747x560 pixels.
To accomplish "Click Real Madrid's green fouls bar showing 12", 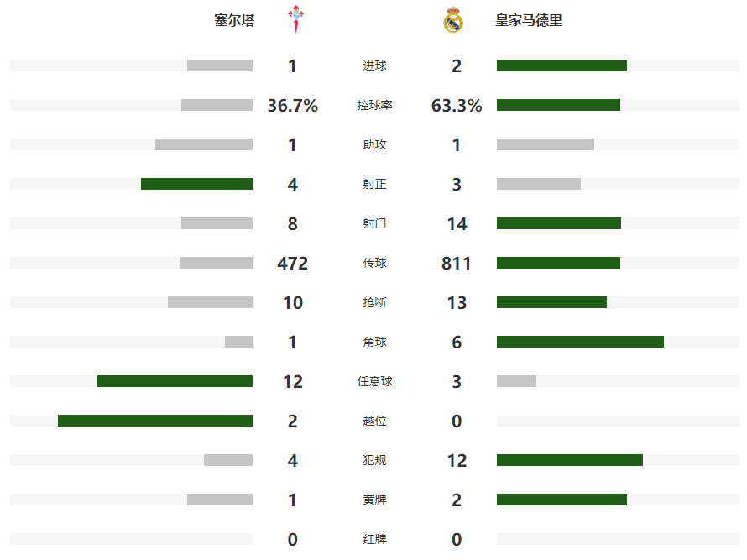I will (x=570, y=460).
